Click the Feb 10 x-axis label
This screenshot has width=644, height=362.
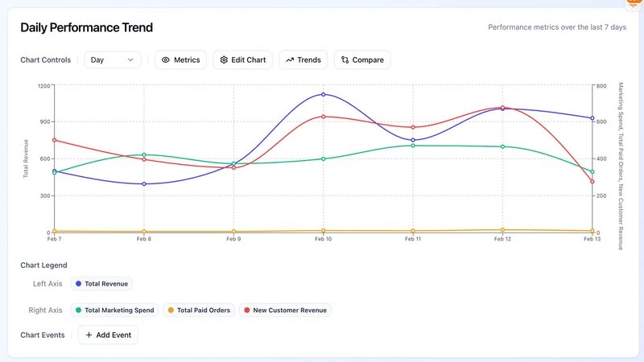(324, 239)
